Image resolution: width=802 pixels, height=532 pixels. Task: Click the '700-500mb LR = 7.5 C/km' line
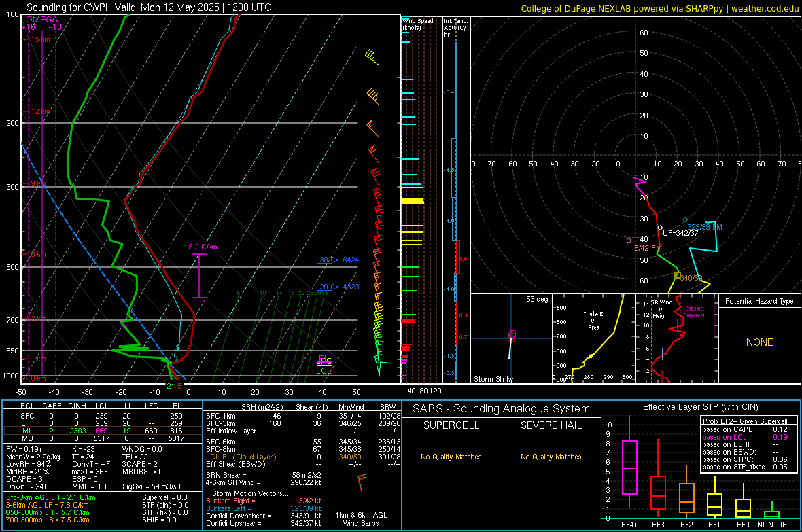tap(48, 520)
